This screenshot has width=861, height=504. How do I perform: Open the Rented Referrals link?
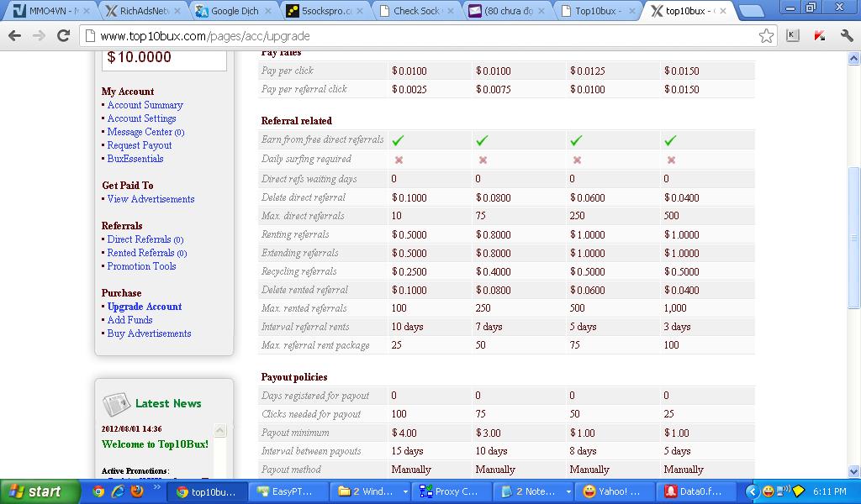point(147,253)
